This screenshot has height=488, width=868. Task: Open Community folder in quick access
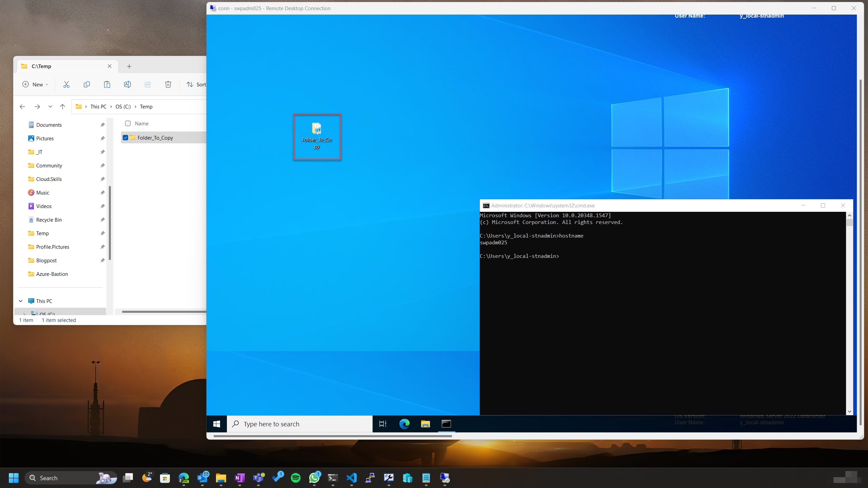click(49, 165)
